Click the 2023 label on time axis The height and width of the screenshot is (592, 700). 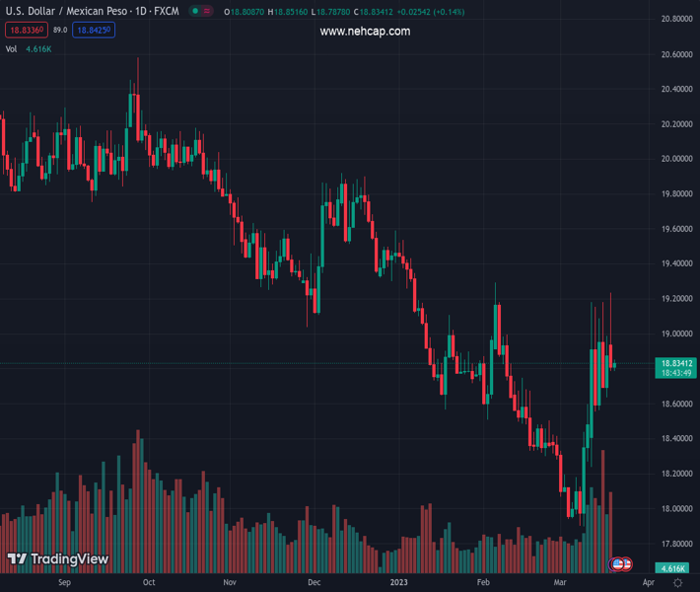point(398,582)
